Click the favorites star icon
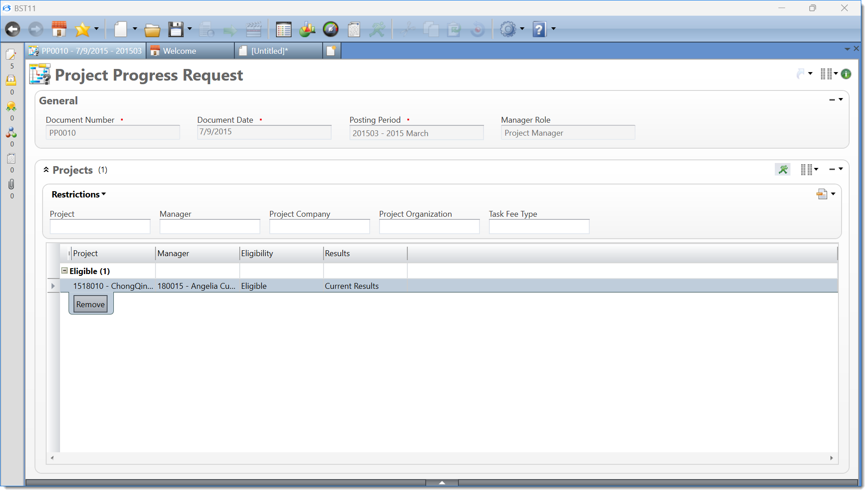868x493 pixels. point(82,30)
